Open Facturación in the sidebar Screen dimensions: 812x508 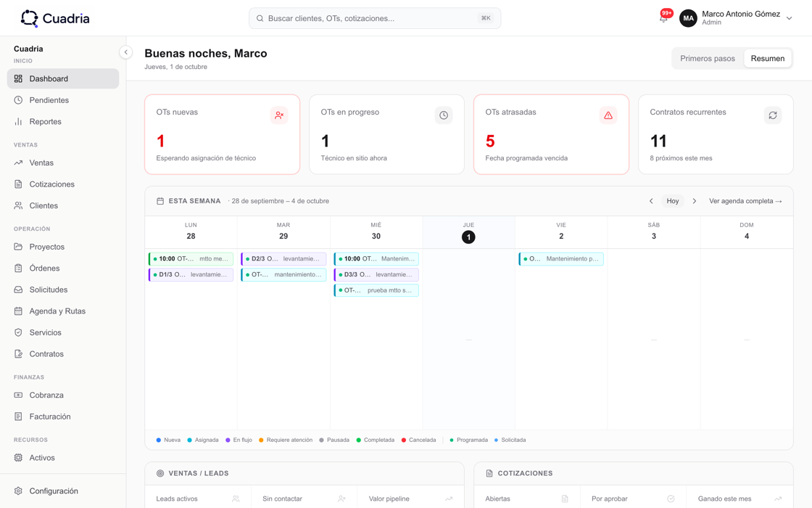[63, 417]
